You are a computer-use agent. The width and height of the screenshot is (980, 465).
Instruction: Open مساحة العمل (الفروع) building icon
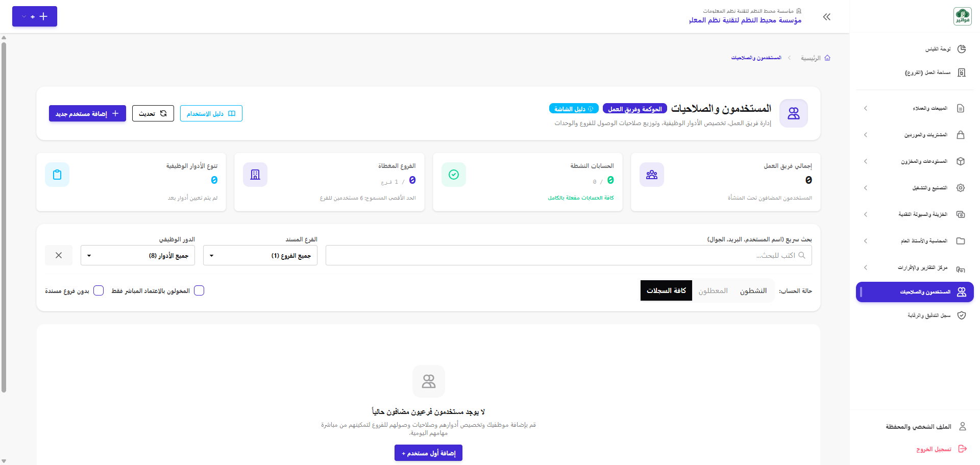(x=962, y=72)
